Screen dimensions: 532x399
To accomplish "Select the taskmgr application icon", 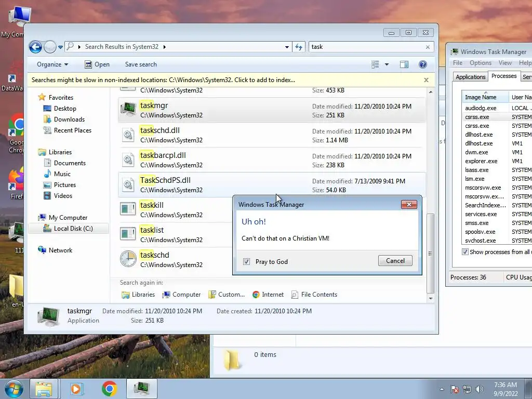I will tap(128, 109).
